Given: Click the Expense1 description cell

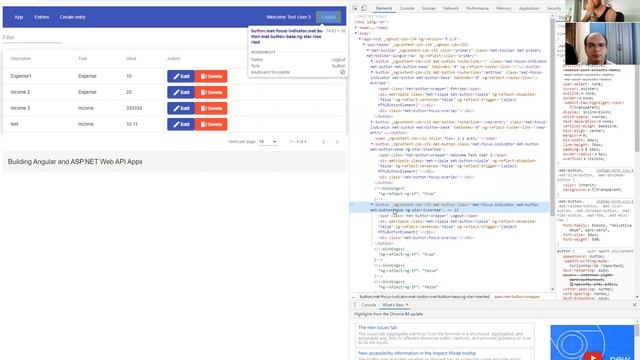Looking at the screenshot, I should tap(21, 76).
